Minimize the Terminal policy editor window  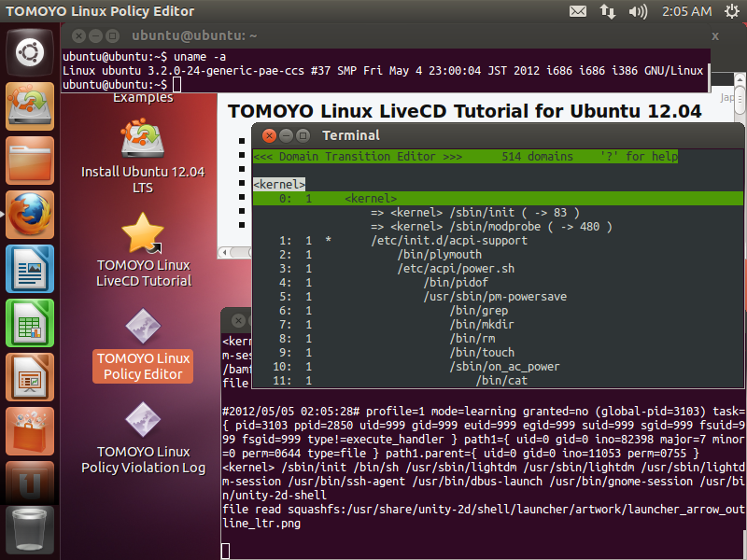286,135
